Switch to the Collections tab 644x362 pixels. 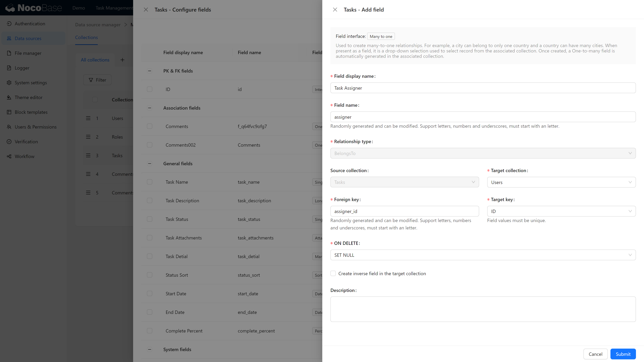click(x=86, y=38)
